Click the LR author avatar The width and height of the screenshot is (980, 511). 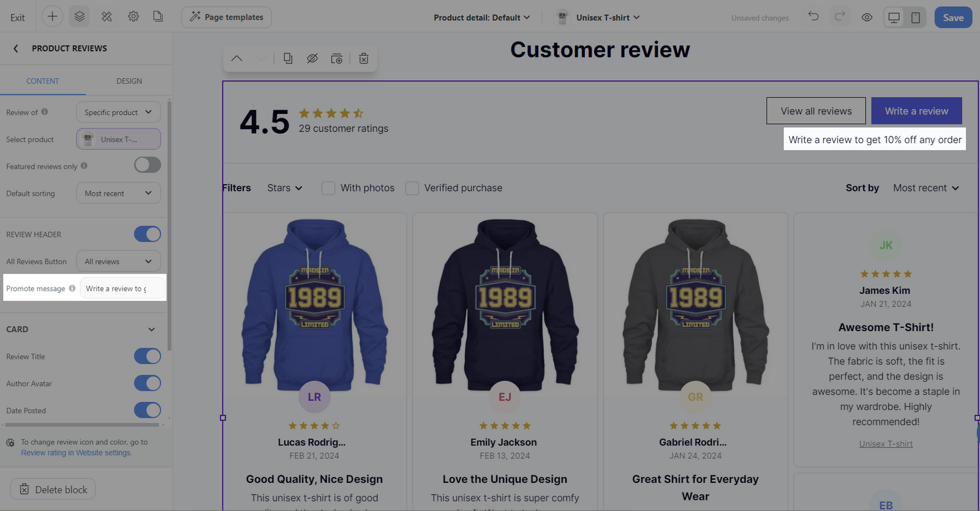pyautogui.click(x=314, y=397)
